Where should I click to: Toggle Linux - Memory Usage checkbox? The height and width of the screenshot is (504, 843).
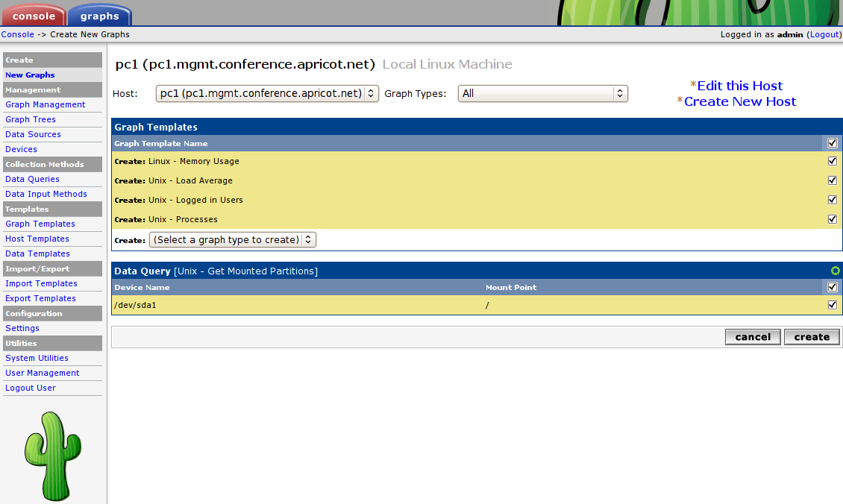832,161
